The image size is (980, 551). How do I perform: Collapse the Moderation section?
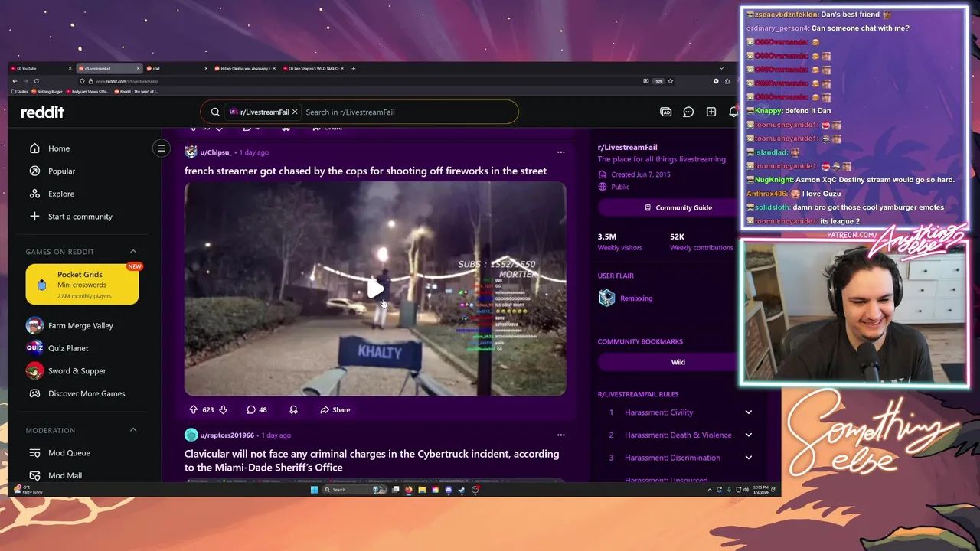[133, 430]
